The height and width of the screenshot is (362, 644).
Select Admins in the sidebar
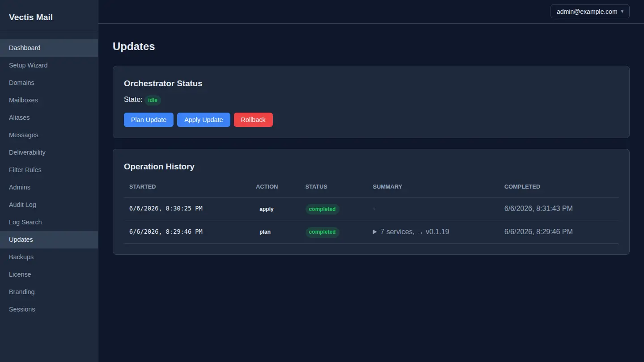(49, 187)
